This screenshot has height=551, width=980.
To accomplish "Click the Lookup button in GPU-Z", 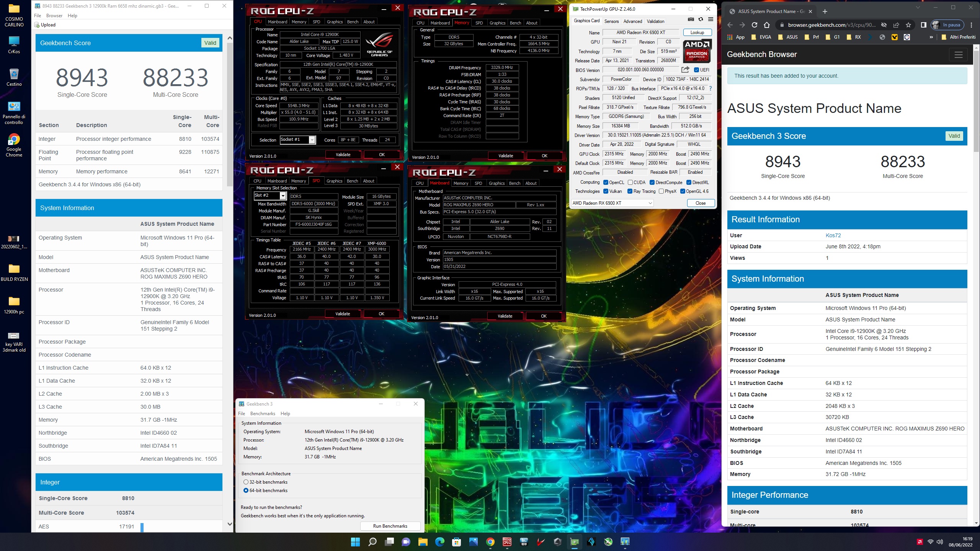I will 697,33.
